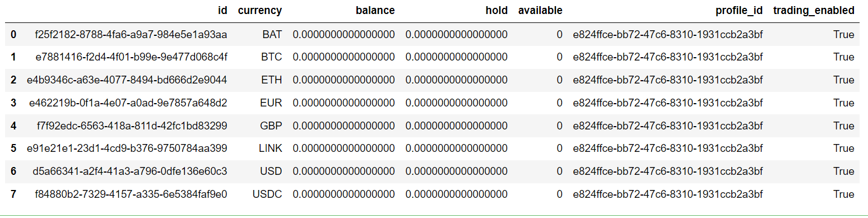Click id starting with f25f2182
The height and width of the screenshot is (218, 868).
click(131, 35)
